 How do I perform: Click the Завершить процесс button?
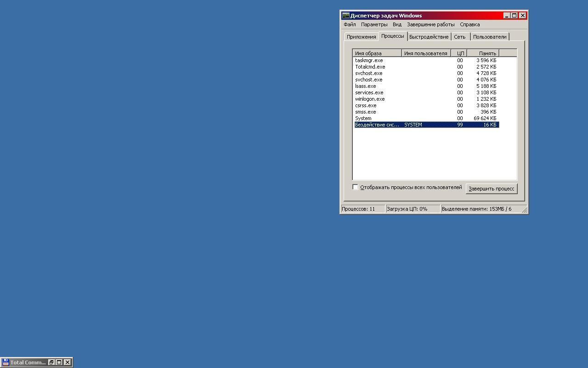(491, 189)
